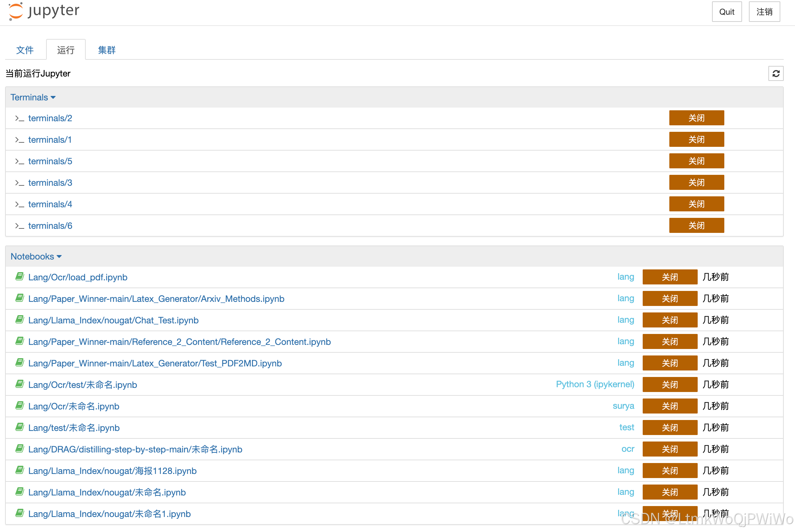Shut down Test_PDF2MD.ipynb with its 关闭 button
This screenshot has height=532, width=795.
point(670,363)
